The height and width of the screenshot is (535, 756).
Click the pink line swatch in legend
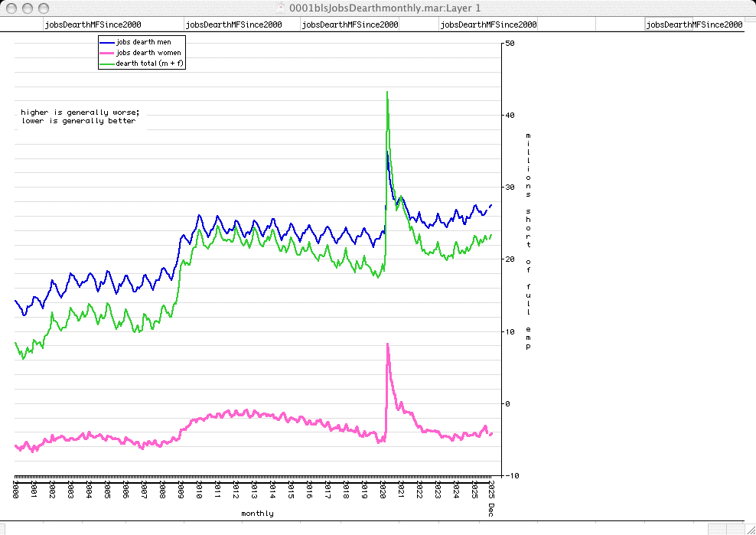[107, 53]
